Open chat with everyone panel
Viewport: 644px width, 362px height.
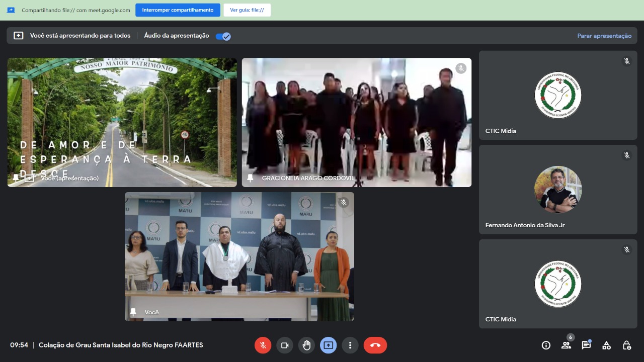[586, 345]
